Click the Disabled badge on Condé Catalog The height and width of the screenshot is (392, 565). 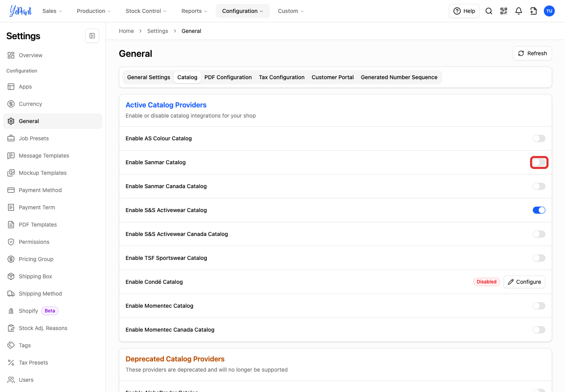click(x=487, y=282)
